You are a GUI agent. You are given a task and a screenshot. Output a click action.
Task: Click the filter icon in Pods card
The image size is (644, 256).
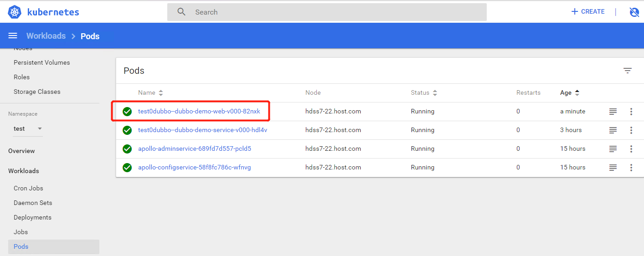pyautogui.click(x=627, y=71)
